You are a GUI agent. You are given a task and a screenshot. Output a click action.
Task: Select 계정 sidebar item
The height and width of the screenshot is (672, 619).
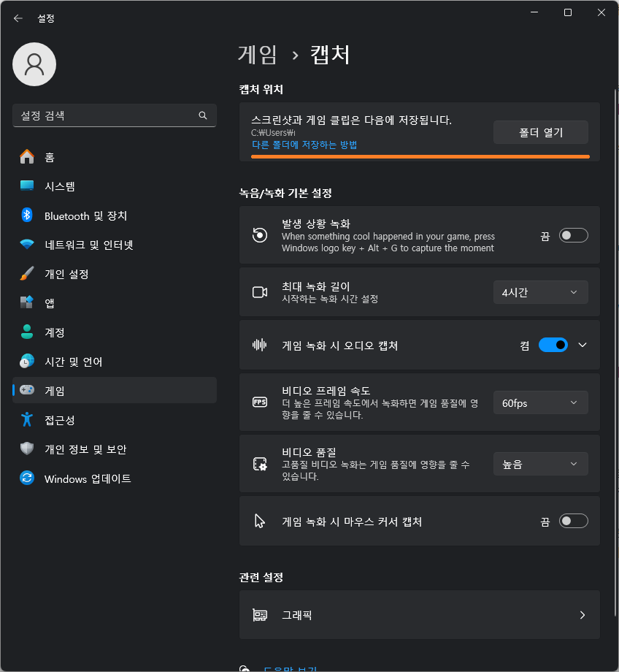click(115, 332)
